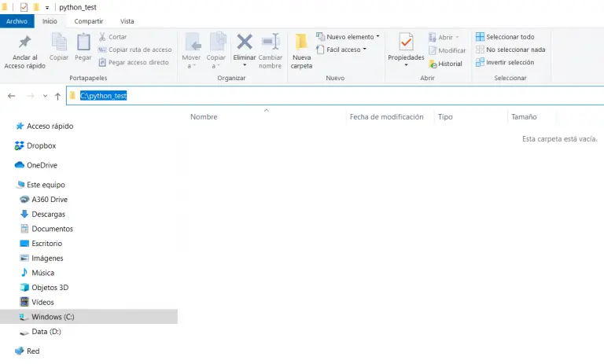
Task: Click the Pegar clipboard icon
Action: pos(83,42)
